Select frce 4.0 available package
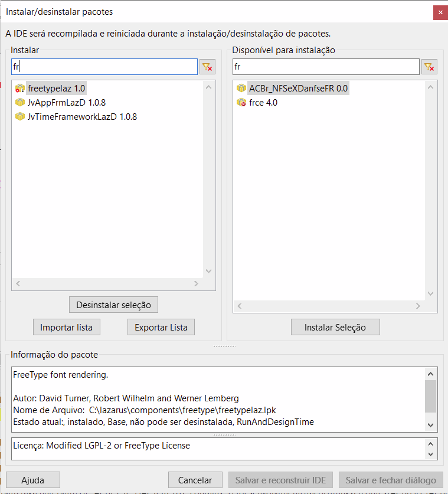The width and height of the screenshot is (448, 494). tap(263, 103)
